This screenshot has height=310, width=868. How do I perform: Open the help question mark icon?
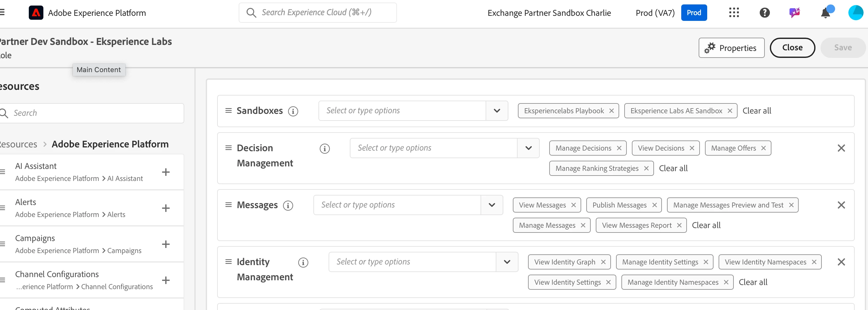click(x=764, y=13)
